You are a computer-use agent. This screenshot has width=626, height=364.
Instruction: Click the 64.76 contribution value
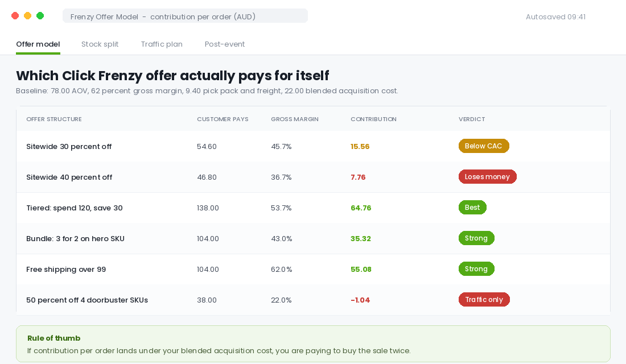pyautogui.click(x=361, y=208)
